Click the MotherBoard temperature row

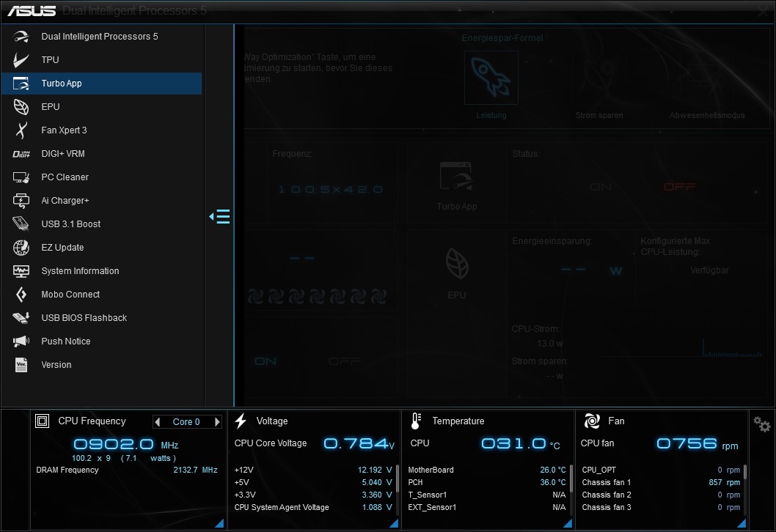pos(487,470)
